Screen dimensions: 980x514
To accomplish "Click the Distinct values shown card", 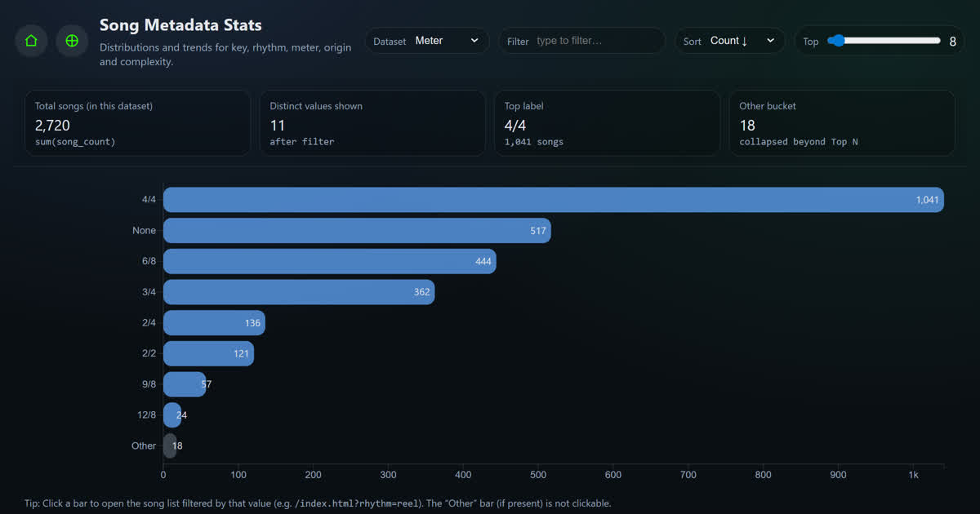I will 372,122.
